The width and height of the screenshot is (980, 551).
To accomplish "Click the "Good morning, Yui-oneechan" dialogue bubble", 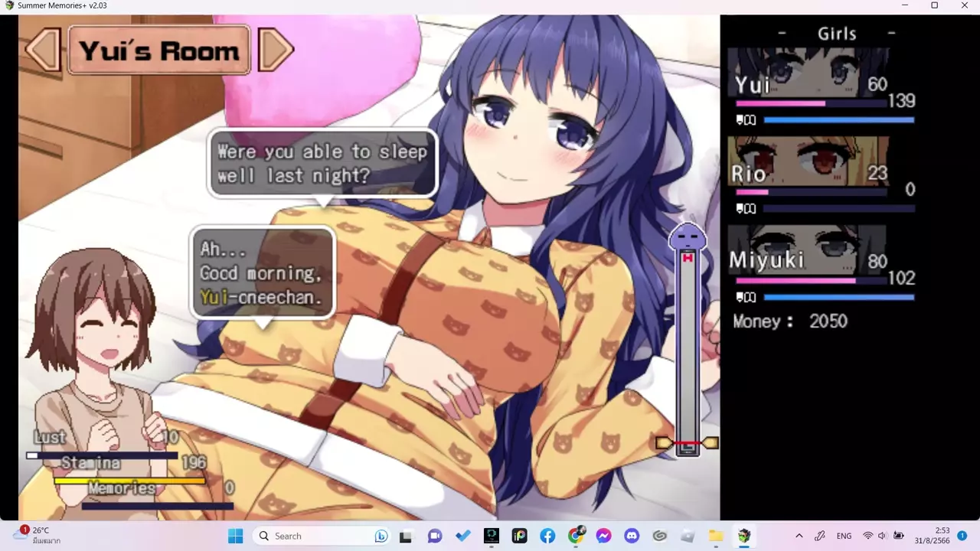I will coord(262,272).
